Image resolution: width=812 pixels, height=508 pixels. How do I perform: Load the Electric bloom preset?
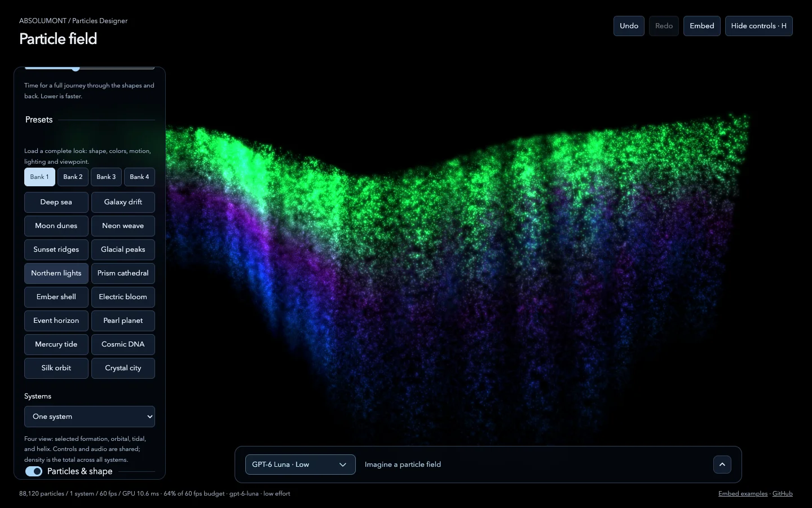click(x=123, y=297)
